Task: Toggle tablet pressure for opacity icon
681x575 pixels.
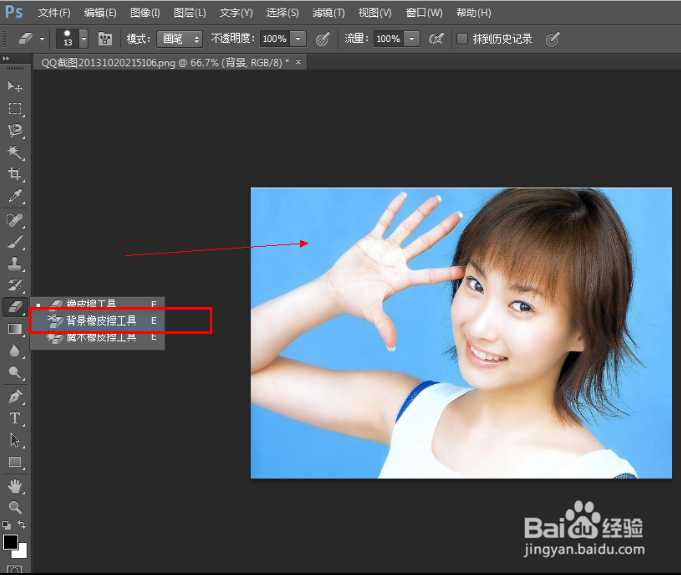Action: pos(322,39)
